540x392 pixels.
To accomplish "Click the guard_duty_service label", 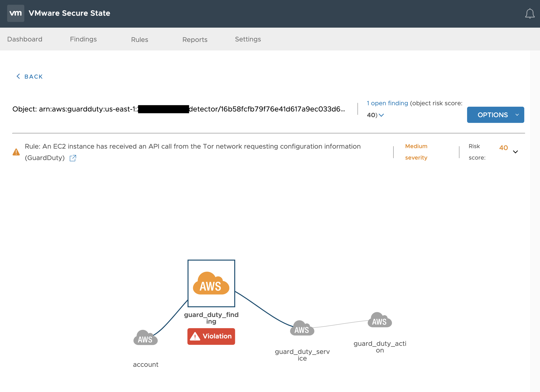I will point(302,355).
